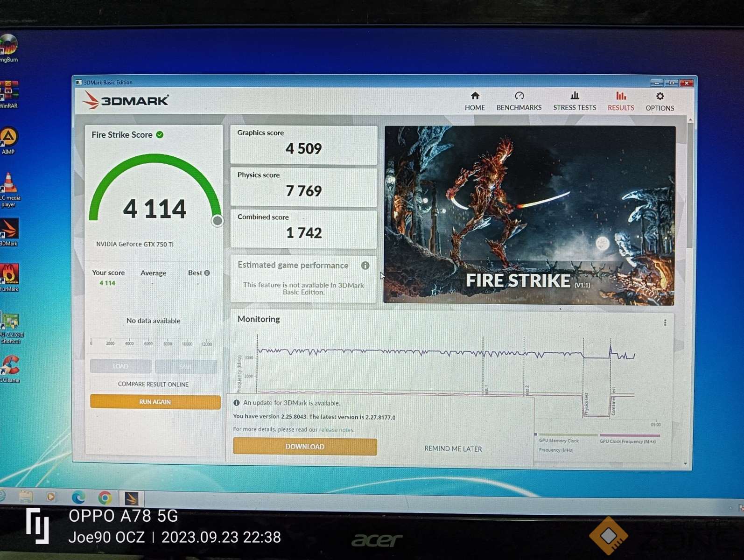Click the Your score value 4 114
Screen dimensions: 744x560
[107, 283]
